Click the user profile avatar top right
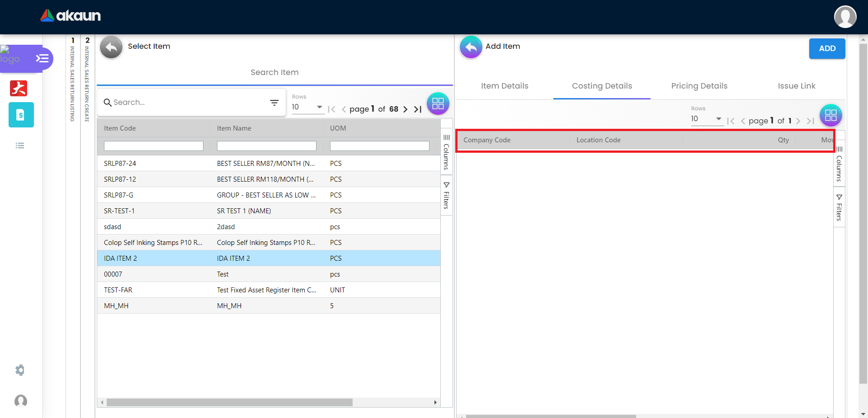 [845, 17]
